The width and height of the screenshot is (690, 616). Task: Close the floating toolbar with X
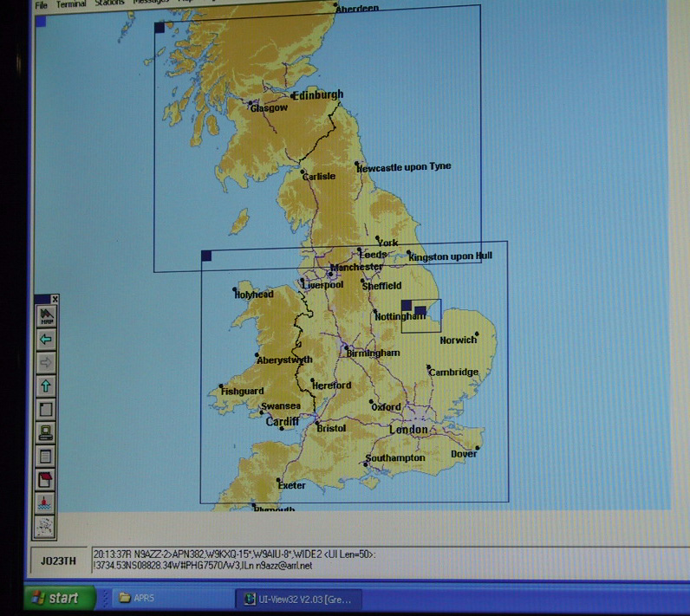click(55, 299)
